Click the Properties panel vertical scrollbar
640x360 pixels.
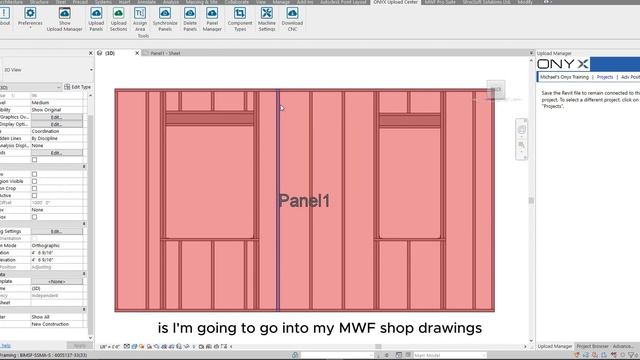click(x=90, y=216)
